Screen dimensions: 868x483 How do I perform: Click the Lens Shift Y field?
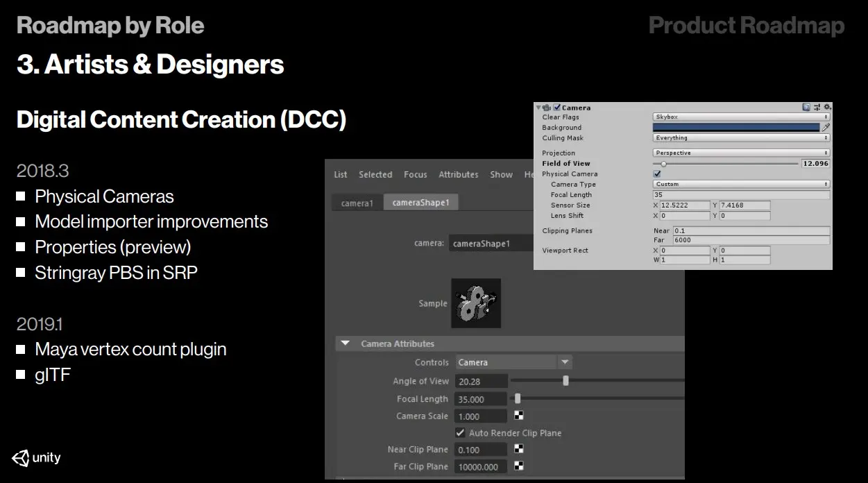pos(744,216)
